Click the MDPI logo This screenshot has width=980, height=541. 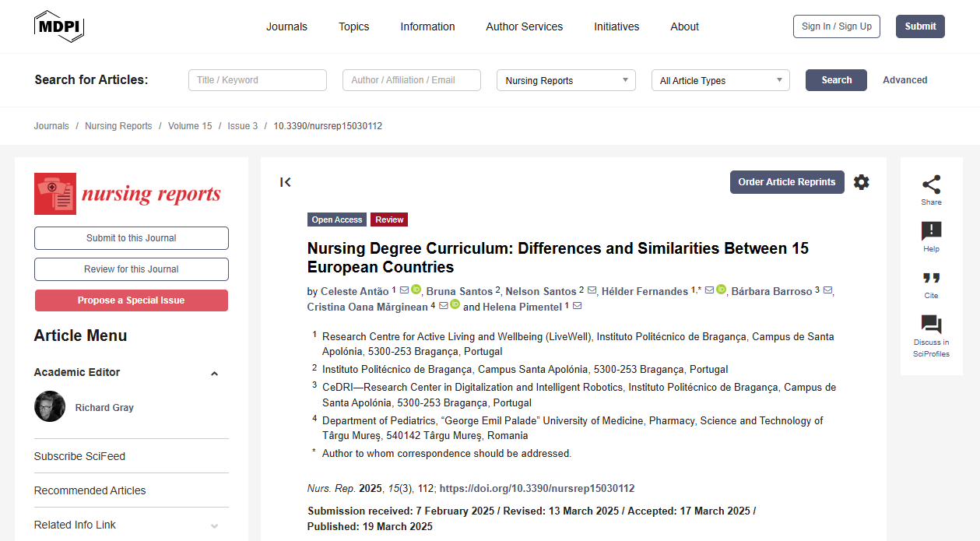pos(59,26)
